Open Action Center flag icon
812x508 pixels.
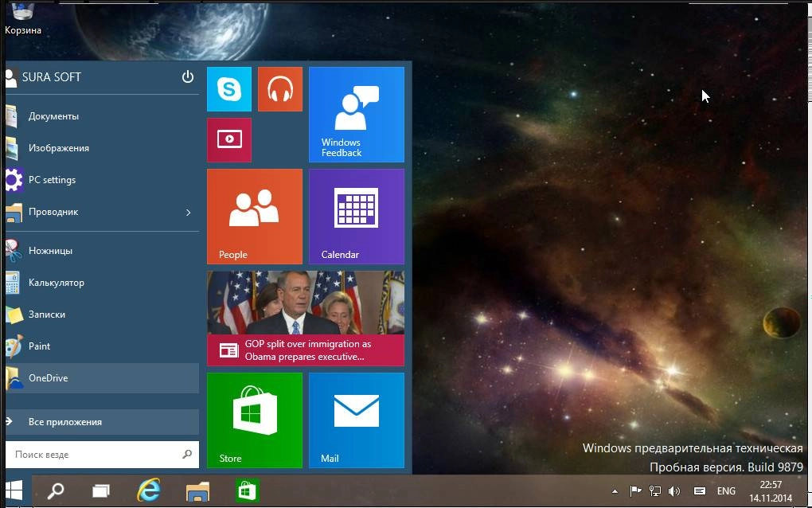[x=635, y=491]
